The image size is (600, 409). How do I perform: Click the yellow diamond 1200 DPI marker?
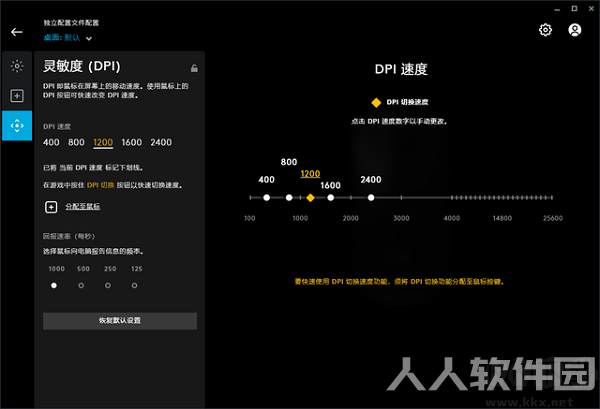(x=310, y=197)
